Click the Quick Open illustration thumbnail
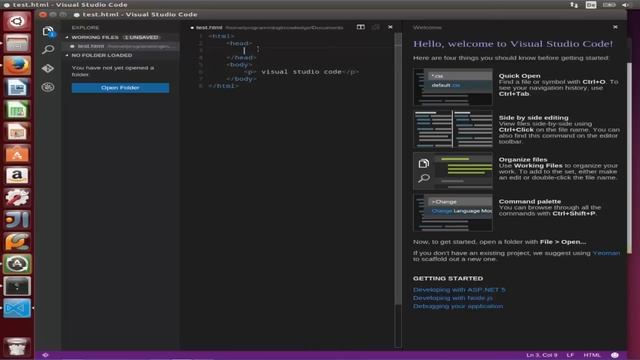Viewport: 640px width, 360px height. point(453,87)
